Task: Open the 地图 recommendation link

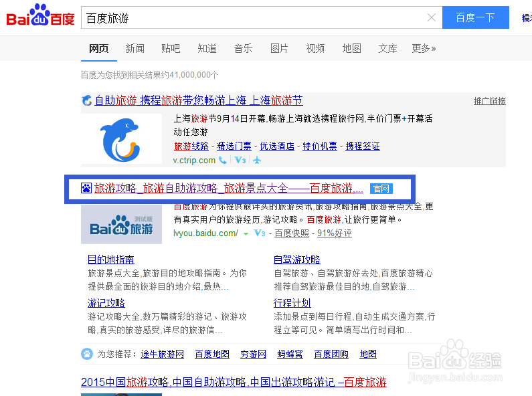Action: pos(368,355)
